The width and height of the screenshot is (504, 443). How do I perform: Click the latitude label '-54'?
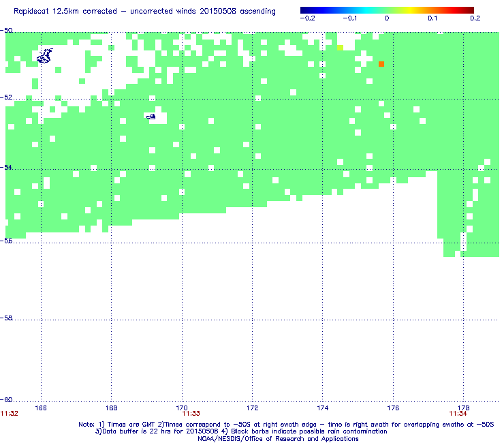point(6,167)
